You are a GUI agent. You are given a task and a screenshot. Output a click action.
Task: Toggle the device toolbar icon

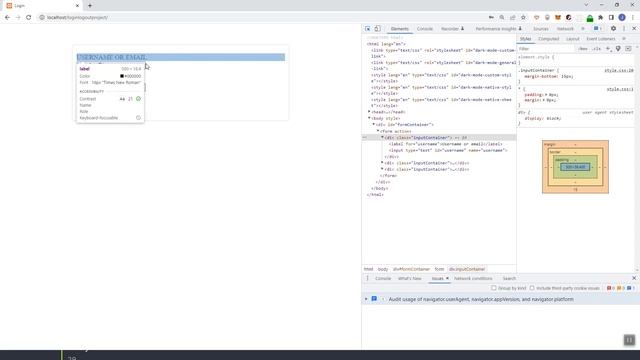pos(378,29)
